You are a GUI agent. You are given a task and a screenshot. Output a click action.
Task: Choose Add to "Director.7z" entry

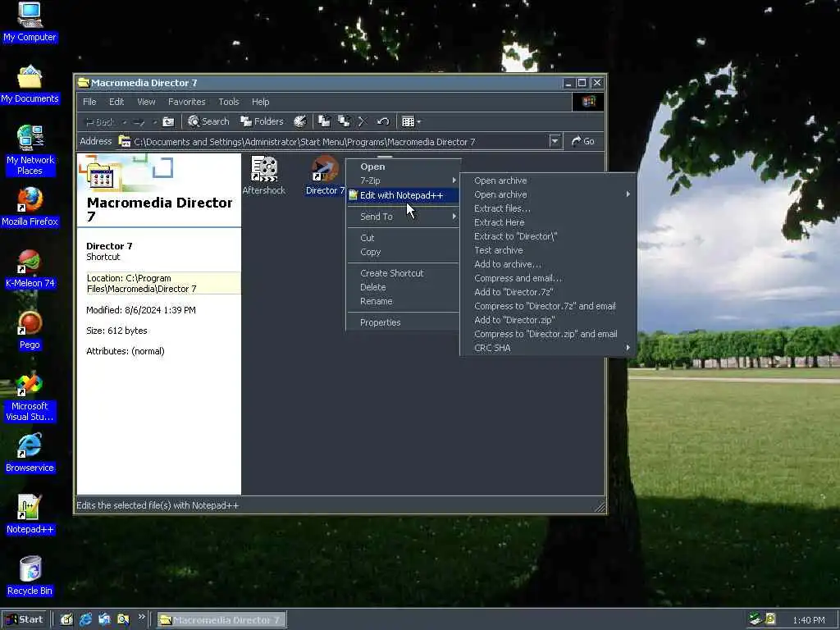click(x=547, y=292)
